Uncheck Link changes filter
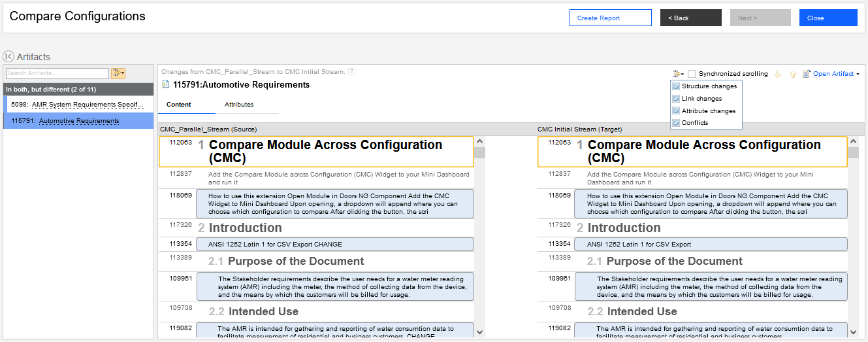The image size is (868, 342). [676, 99]
